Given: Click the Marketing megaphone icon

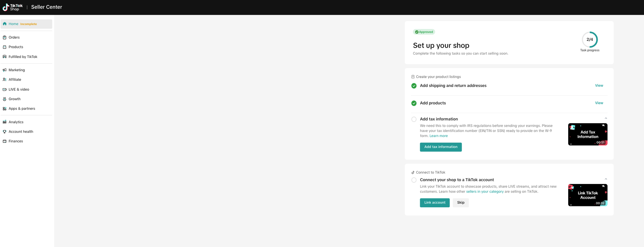Looking at the screenshot, I should (5, 70).
